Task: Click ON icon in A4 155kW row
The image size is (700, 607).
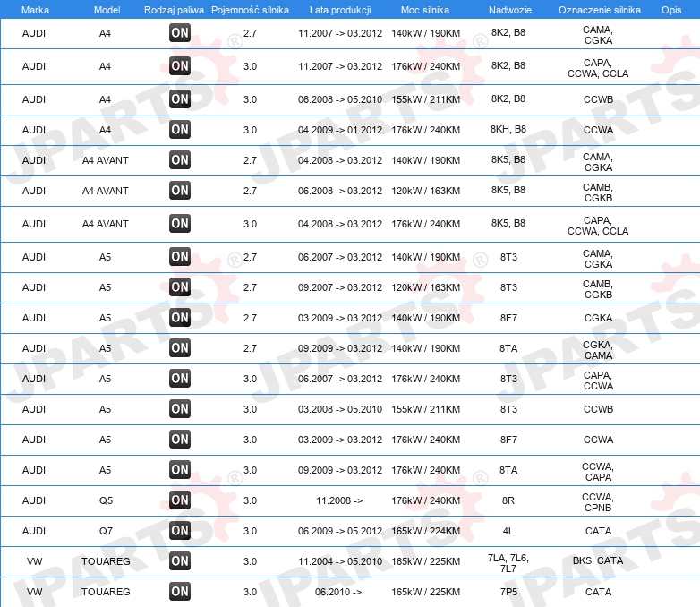Action: coord(180,98)
